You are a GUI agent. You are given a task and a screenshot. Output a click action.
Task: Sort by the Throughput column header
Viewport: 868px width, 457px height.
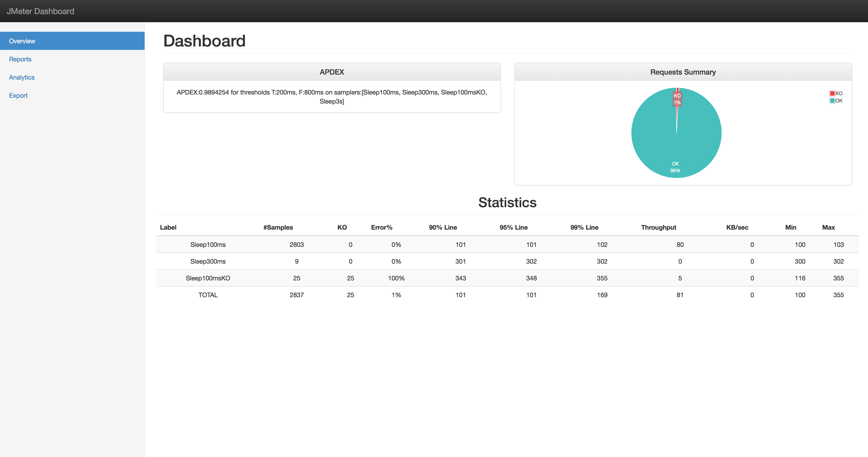658,228
